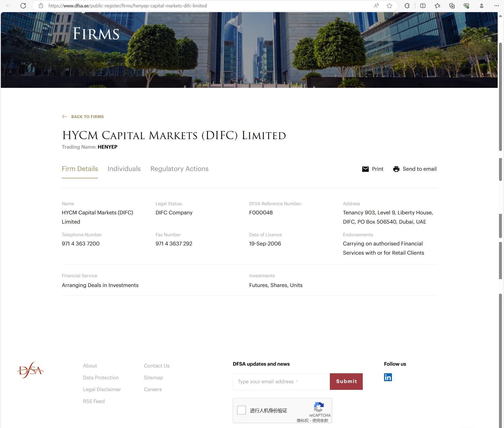
Task: Open the Contact Us link
Action: click(x=157, y=366)
